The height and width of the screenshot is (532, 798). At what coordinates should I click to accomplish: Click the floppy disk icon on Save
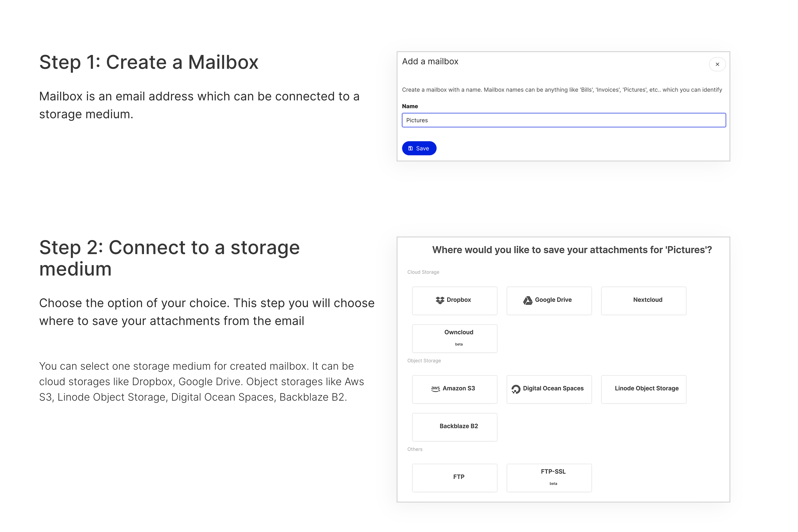click(x=410, y=148)
